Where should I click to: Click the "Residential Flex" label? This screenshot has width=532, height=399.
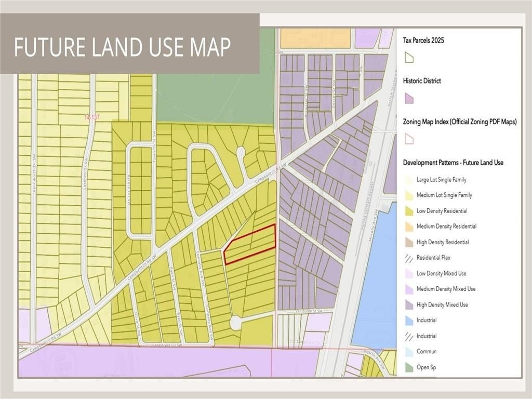click(x=434, y=258)
